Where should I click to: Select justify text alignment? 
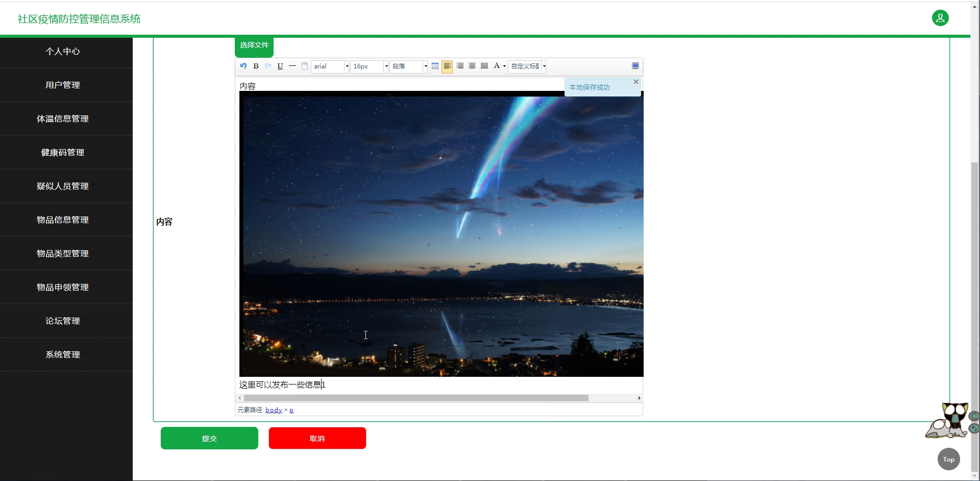tap(484, 66)
